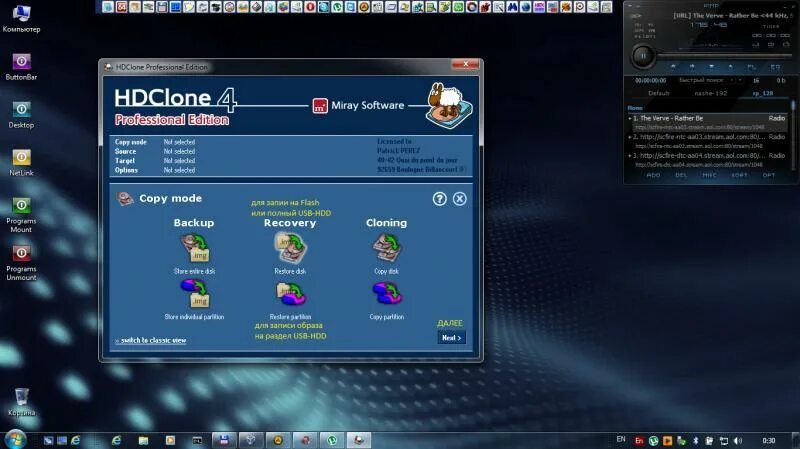Click the taskbar clock showing 0:30
Image resolution: width=800 pixels, height=449 pixels.
tap(769, 440)
